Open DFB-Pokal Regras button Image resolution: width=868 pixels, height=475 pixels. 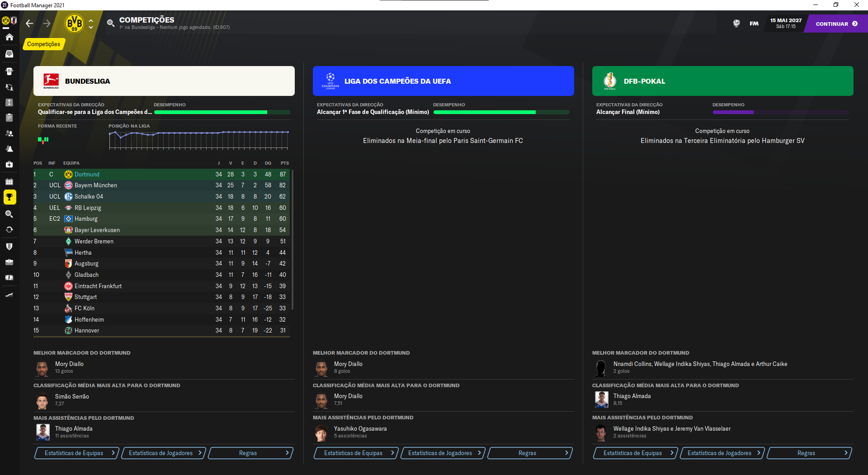[x=810, y=453]
